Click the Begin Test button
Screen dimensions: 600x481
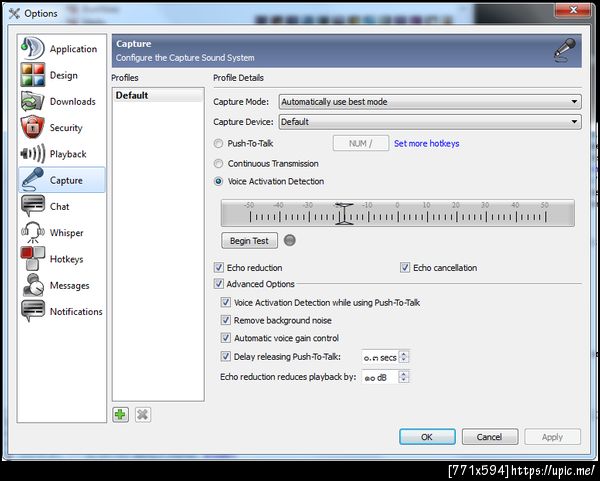point(249,241)
